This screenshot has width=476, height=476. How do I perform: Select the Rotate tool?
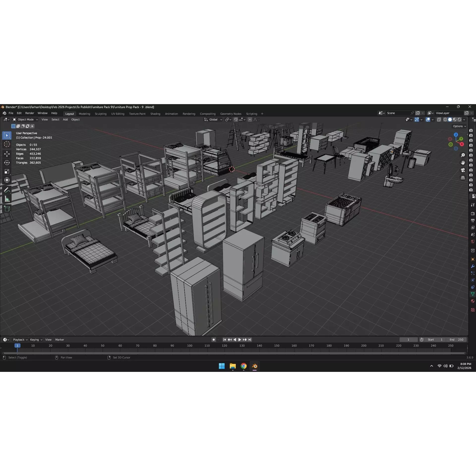click(x=7, y=163)
